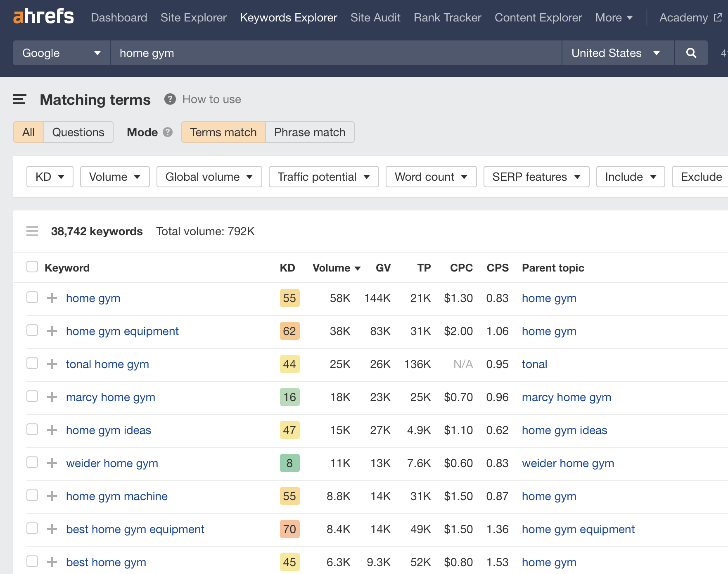Open the sidebar hamburger menu icon
This screenshot has width=728, height=574.
[19, 99]
